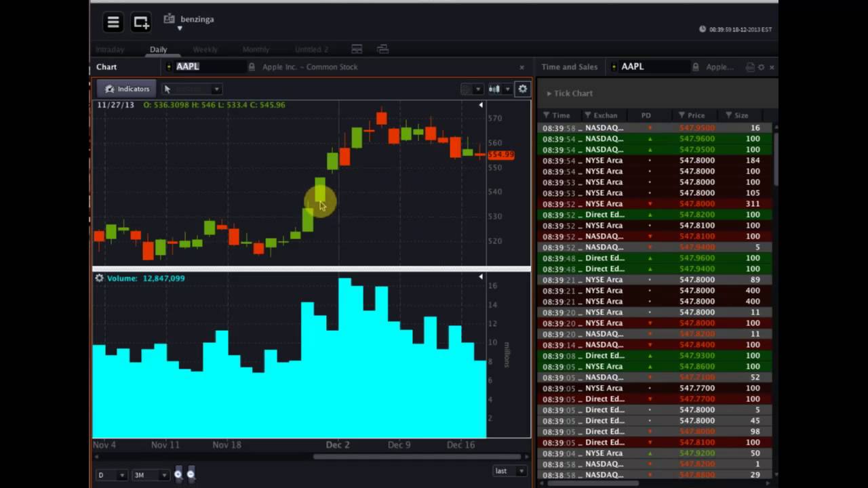Click the Chart panel link color indicator
The height and width of the screenshot is (488, 868).
[169, 66]
